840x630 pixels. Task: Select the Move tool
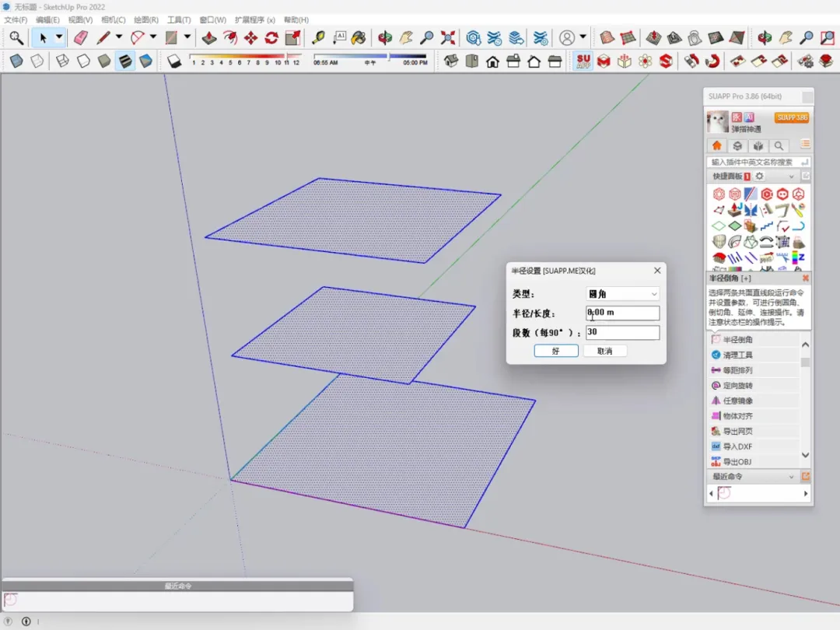250,37
